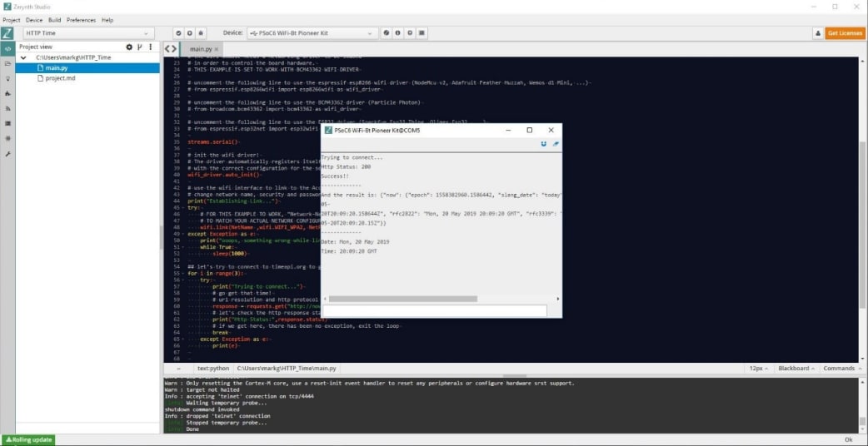Open the Help menu
The height and width of the screenshot is (446, 868).
click(107, 20)
